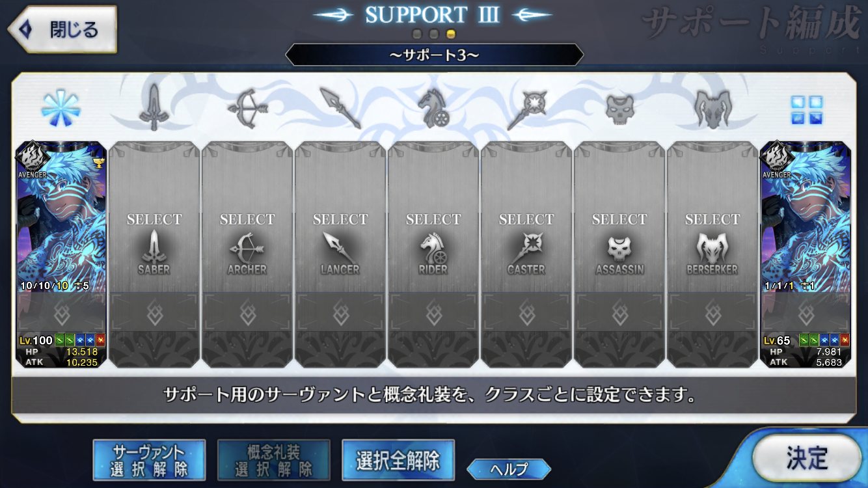Open the ヘルプ help button

pos(509,468)
